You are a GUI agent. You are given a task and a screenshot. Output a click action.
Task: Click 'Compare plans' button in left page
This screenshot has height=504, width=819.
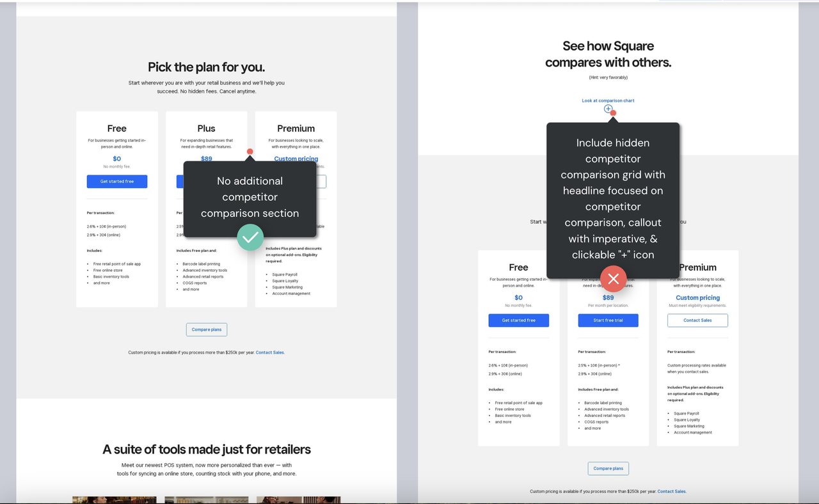(x=207, y=329)
